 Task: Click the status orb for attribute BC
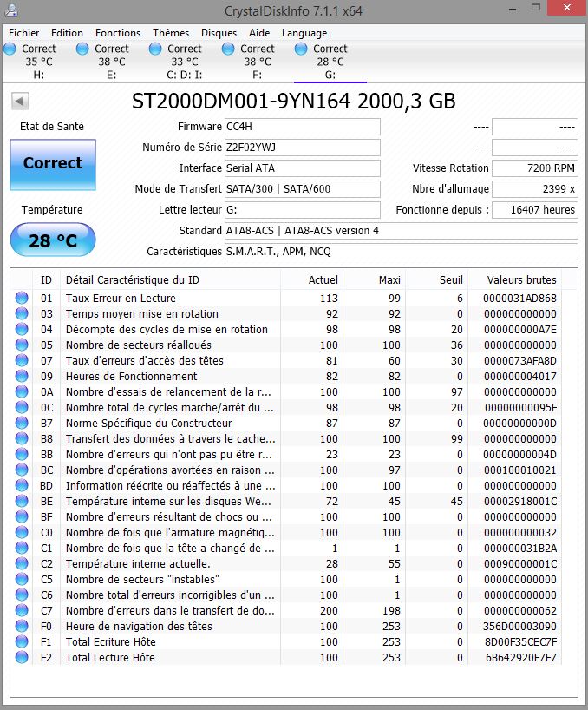pos(22,470)
